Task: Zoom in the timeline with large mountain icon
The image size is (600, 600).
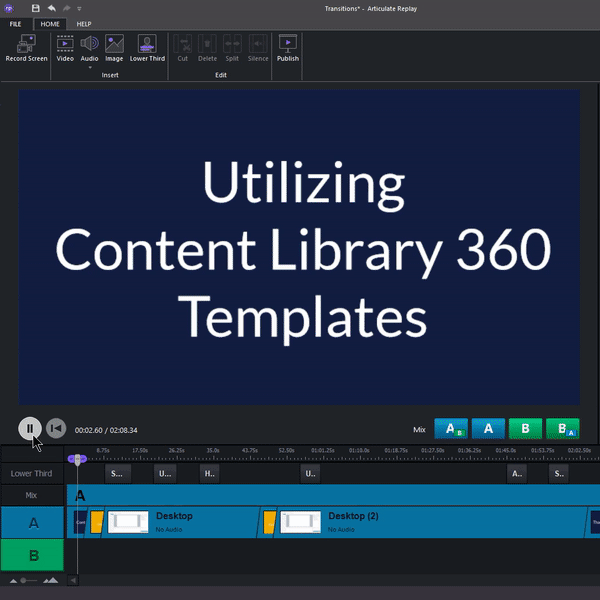Action: coord(51,580)
